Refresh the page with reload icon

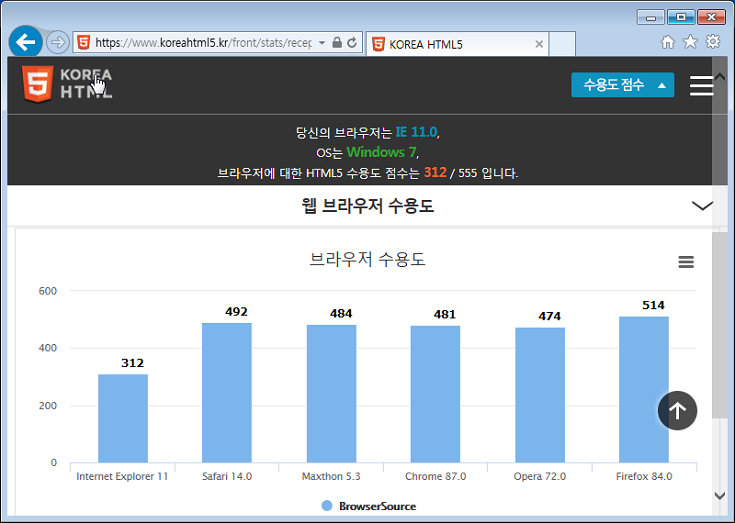352,43
